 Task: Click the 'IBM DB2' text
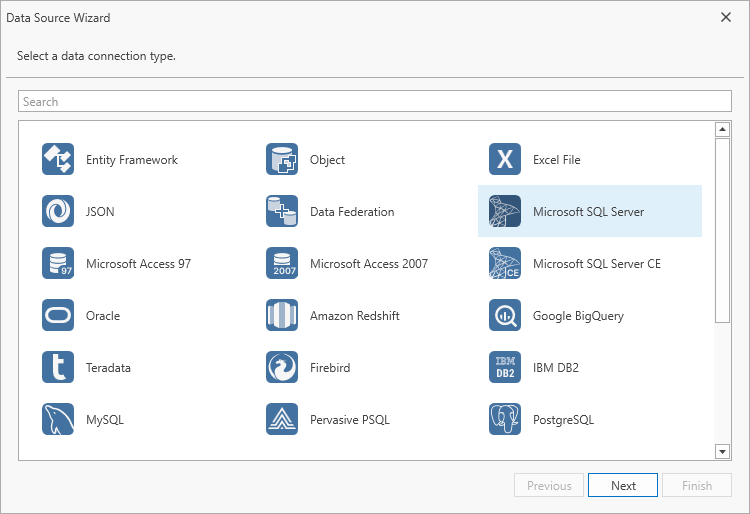point(556,368)
